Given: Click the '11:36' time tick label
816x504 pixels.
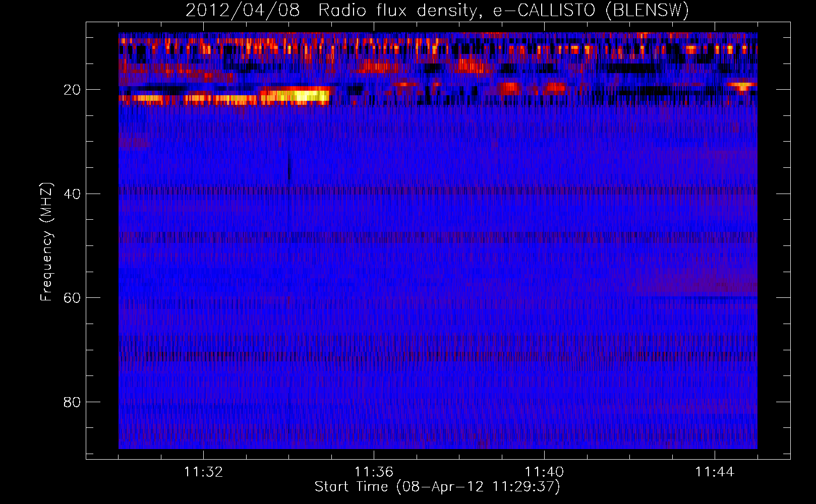Looking at the screenshot, I should coord(374,472).
